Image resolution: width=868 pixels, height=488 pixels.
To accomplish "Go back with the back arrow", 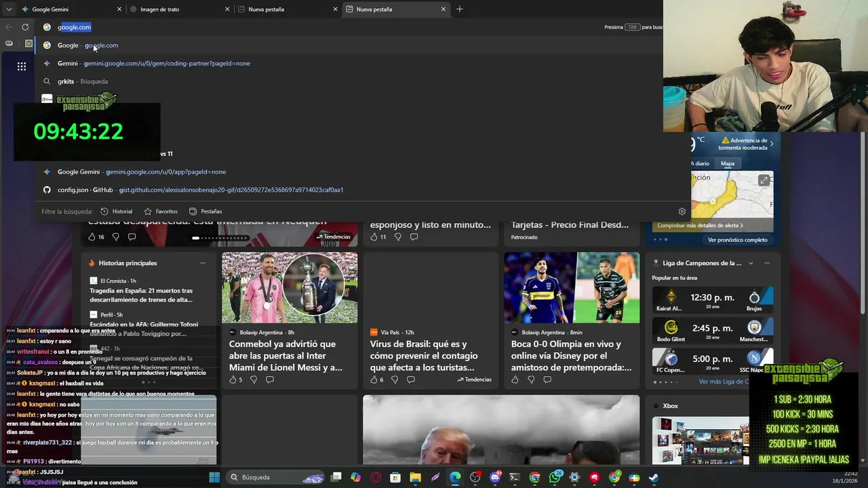I will click(9, 27).
